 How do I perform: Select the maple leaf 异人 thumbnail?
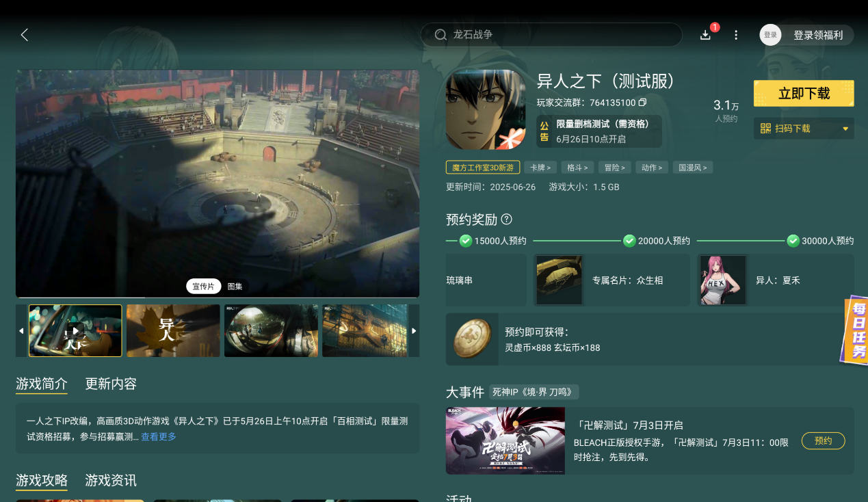click(x=173, y=331)
